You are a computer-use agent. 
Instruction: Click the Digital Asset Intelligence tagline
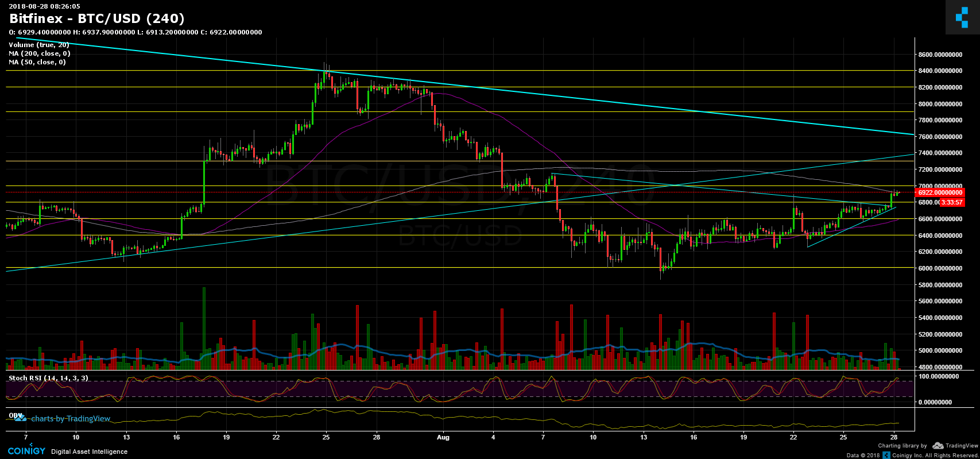[90, 452]
